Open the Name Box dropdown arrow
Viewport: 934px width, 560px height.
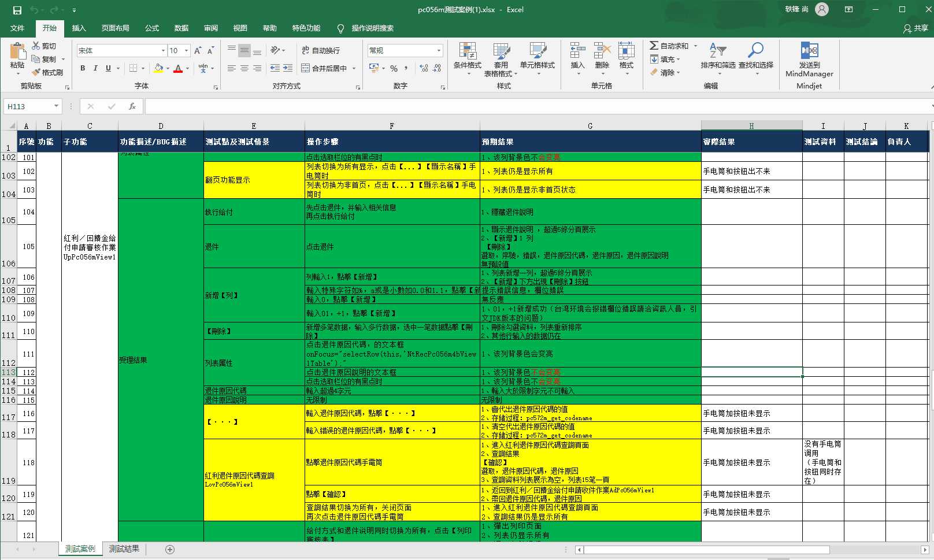click(x=56, y=106)
